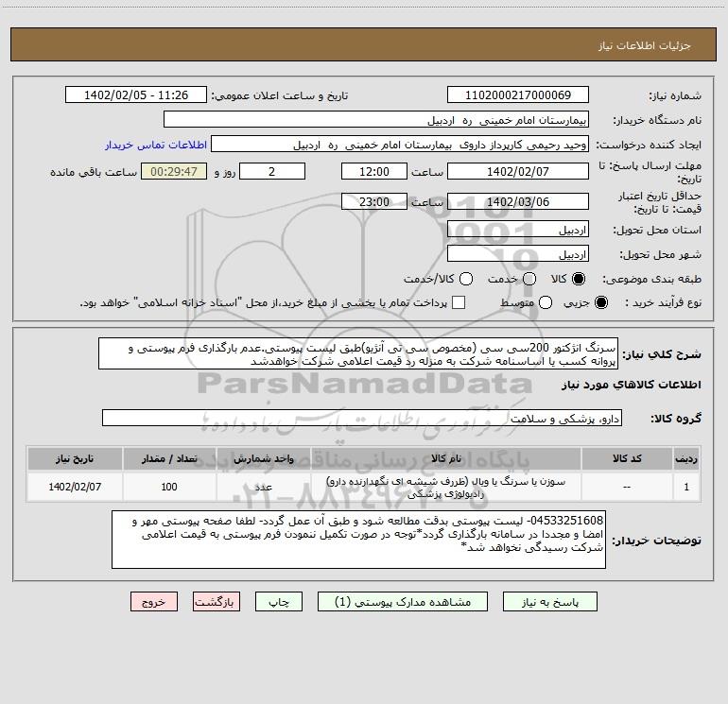Viewport: 728px width, 704px height.
Task: Click the خروج exit button
Action: click(154, 602)
